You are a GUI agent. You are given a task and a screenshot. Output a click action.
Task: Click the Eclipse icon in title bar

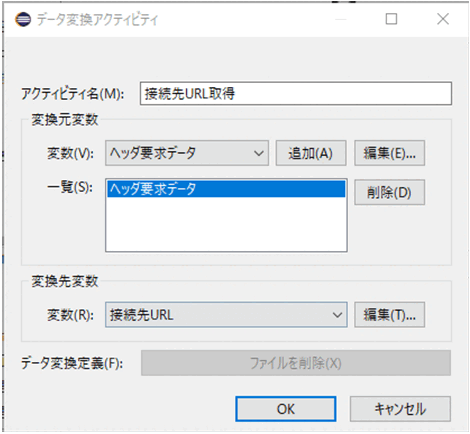point(23,19)
